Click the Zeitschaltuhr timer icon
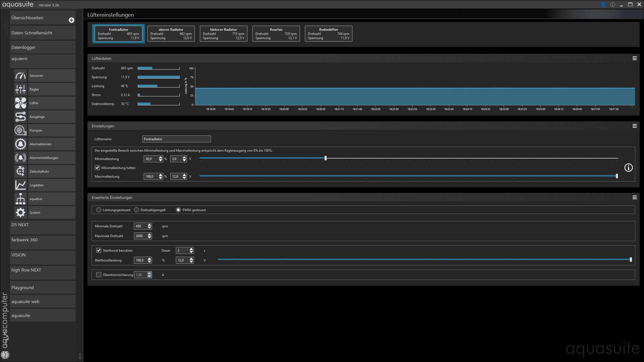 coord(20,172)
